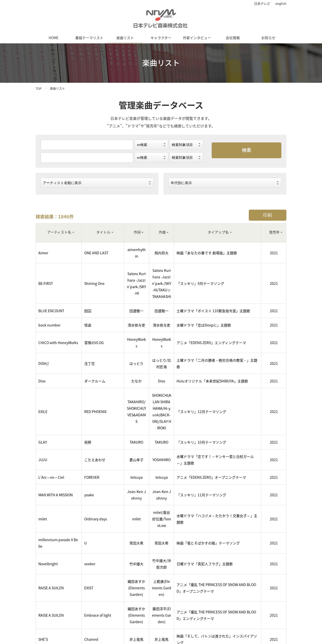Focus the second search keyword field
This screenshot has width=322, height=644.
87,158
